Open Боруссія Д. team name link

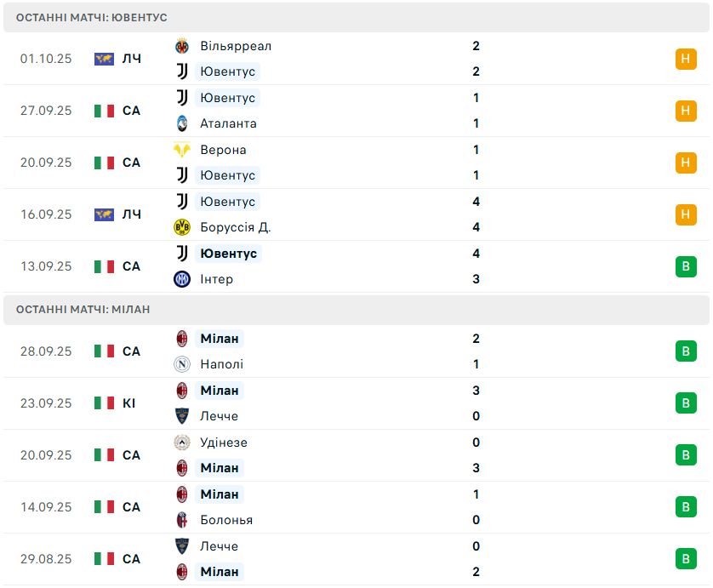(235, 227)
